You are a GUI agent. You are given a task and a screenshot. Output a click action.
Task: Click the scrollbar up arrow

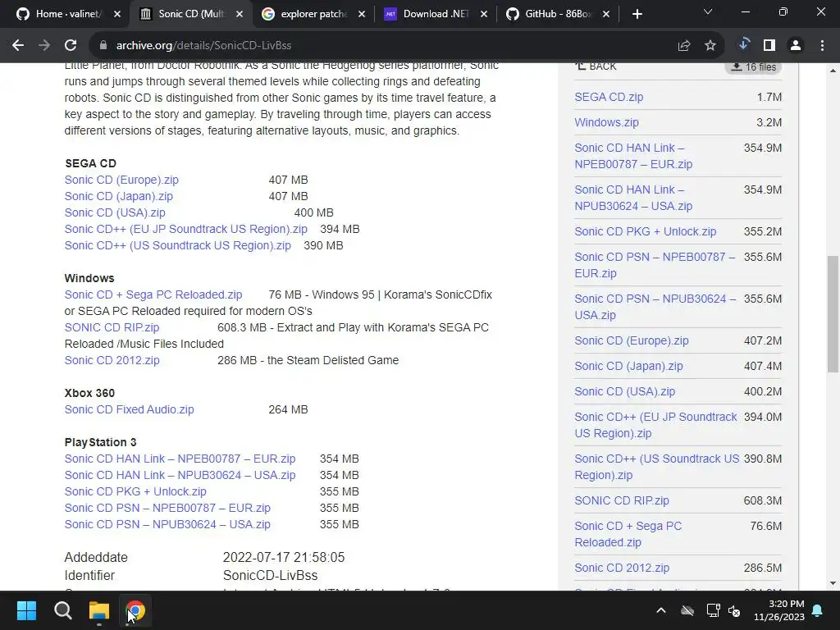pos(833,70)
